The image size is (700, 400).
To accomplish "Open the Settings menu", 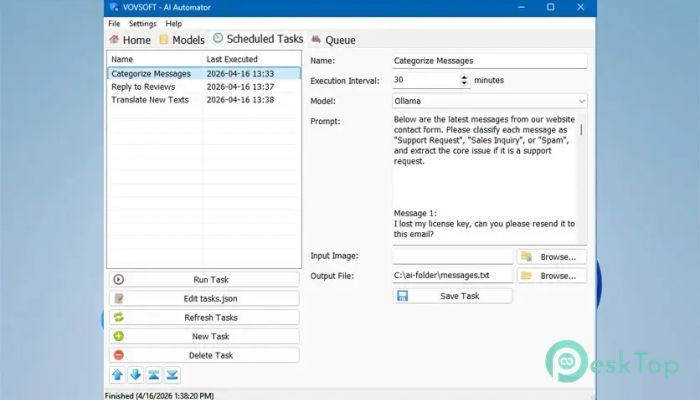I will (x=143, y=24).
